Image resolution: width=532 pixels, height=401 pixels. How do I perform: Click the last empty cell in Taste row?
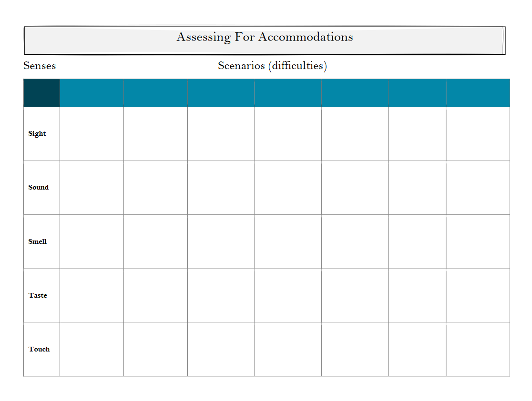[478, 295]
